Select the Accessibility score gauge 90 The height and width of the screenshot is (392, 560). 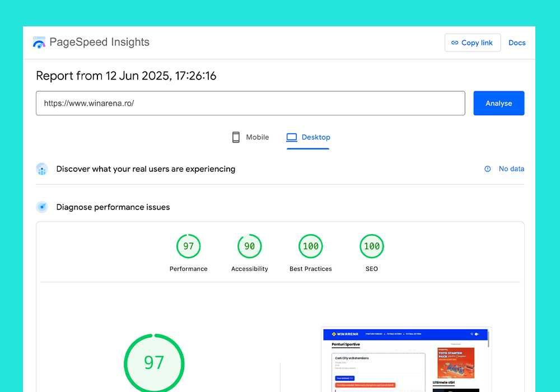249,246
